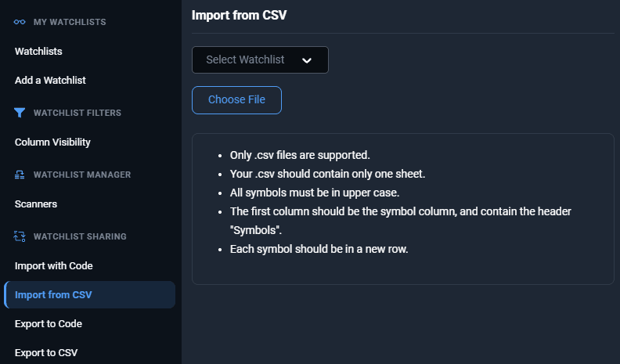Click the WATCHLIST MANAGER section label
The image size is (620, 364).
click(82, 175)
